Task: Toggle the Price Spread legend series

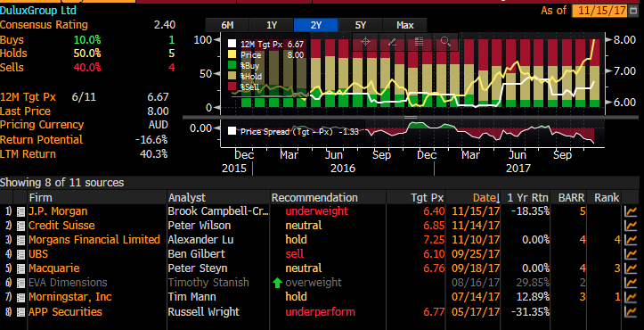Action: click(x=294, y=131)
